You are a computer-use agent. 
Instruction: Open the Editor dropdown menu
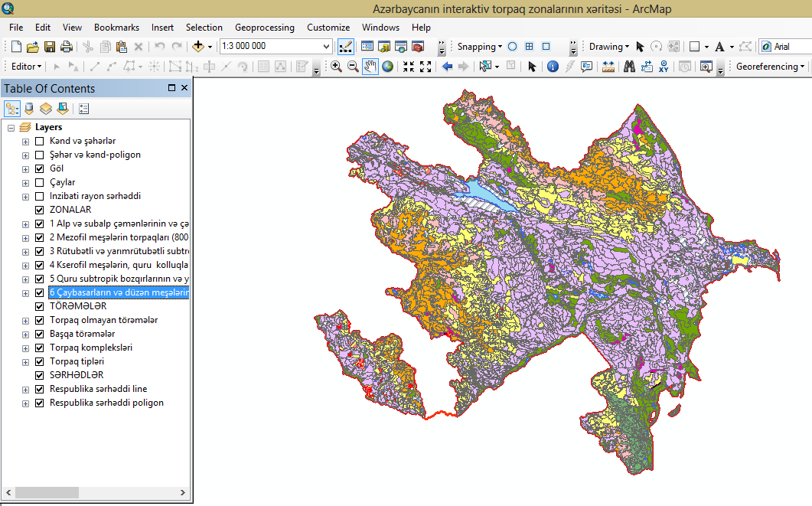[27, 67]
